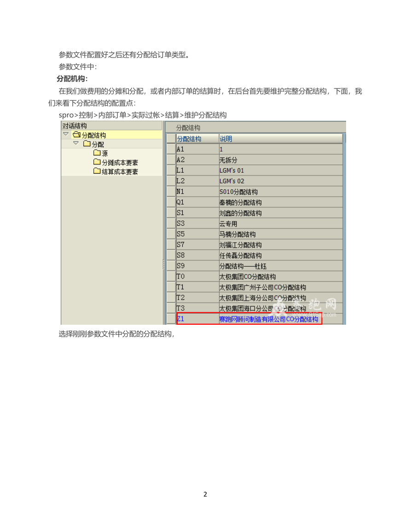Click the S9 structure code cell
This screenshot has height=532, width=411.
click(x=197, y=266)
